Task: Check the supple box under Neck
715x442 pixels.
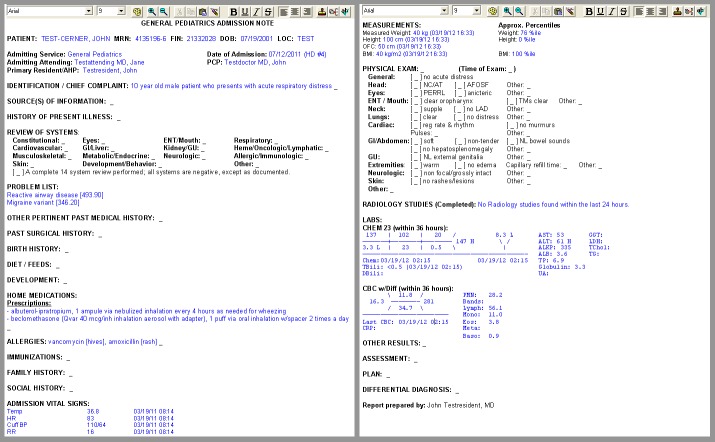Action: [x=415, y=109]
